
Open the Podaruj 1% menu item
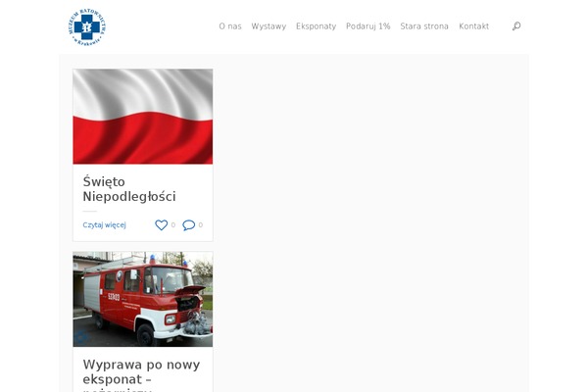367,26
